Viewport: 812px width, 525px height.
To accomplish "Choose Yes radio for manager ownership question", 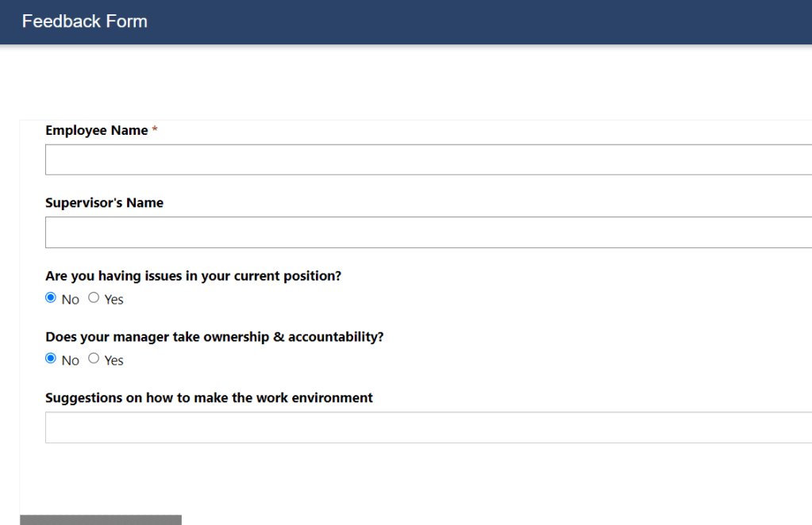I will pos(94,358).
